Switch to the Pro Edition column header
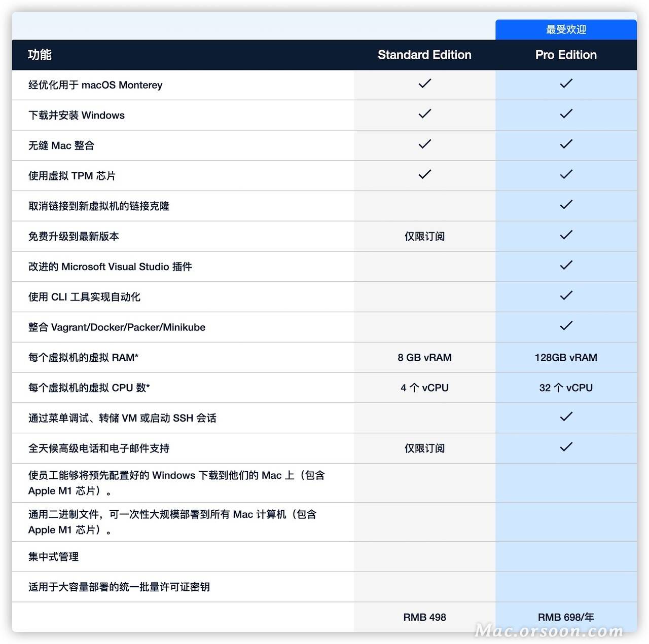Image resolution: width=649 pixels, height=644 pixels. (x=566, y=55)
